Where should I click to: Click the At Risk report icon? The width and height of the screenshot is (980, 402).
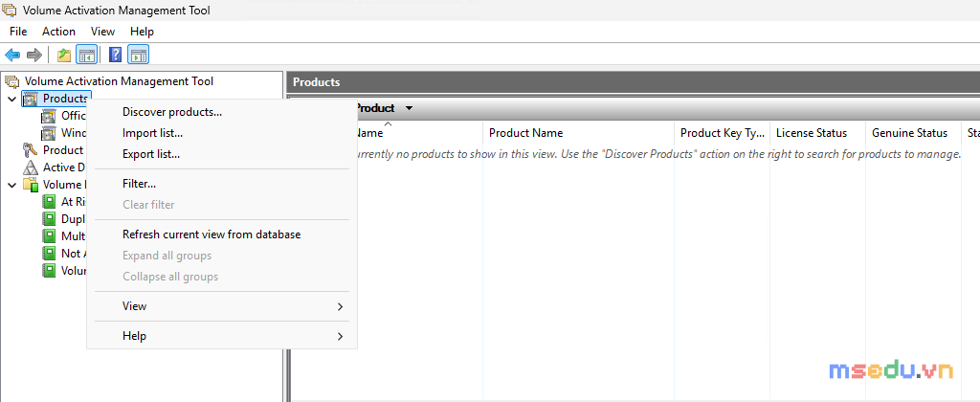tap(49, 201)
